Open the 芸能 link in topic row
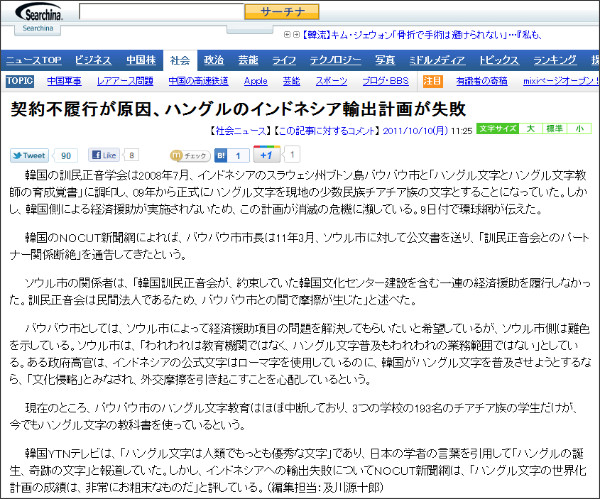The width and height of the screenshot is (600, 499). tap(291, 81)
